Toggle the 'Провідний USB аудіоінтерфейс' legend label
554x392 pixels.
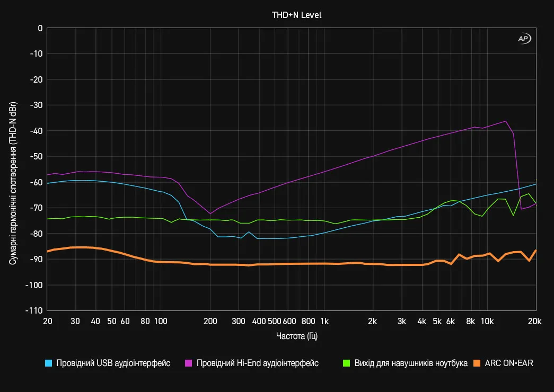tap(114, 363)
